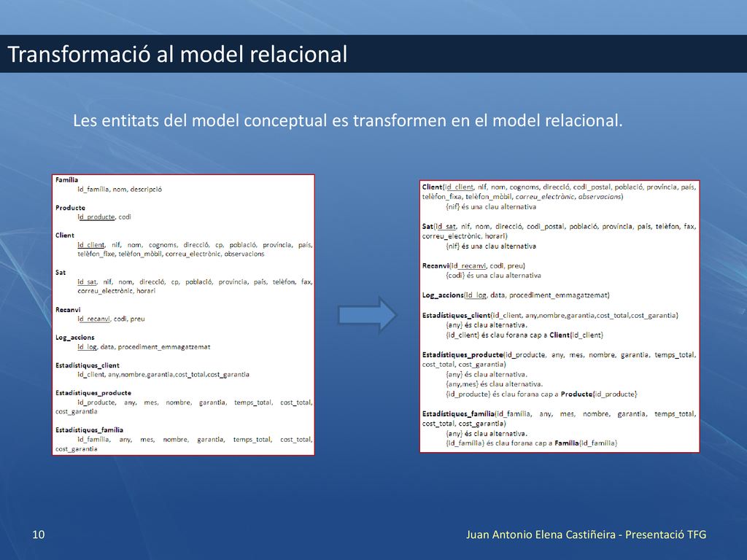The width and height of the screenshot is (747, 560).
Task: Click 'Recanvi(id_recanvi, codi, preu)' relation
Action: [473, 265]
